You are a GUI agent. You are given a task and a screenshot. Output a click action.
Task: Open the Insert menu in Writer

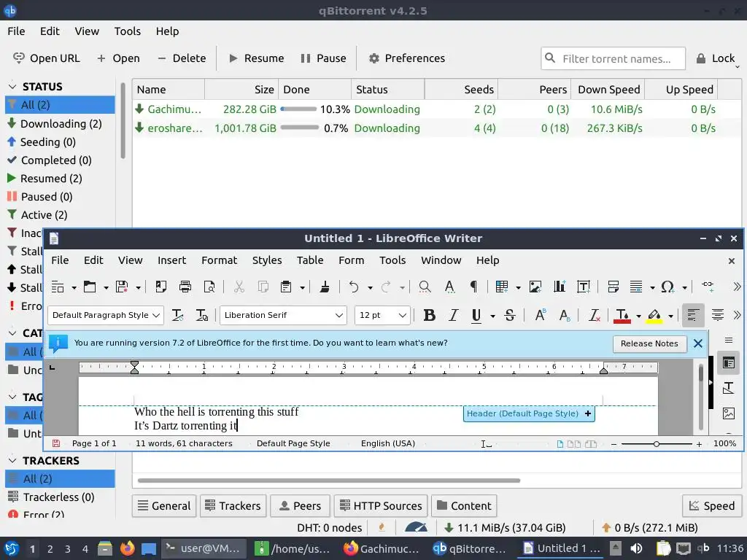[x=171, y=260]
